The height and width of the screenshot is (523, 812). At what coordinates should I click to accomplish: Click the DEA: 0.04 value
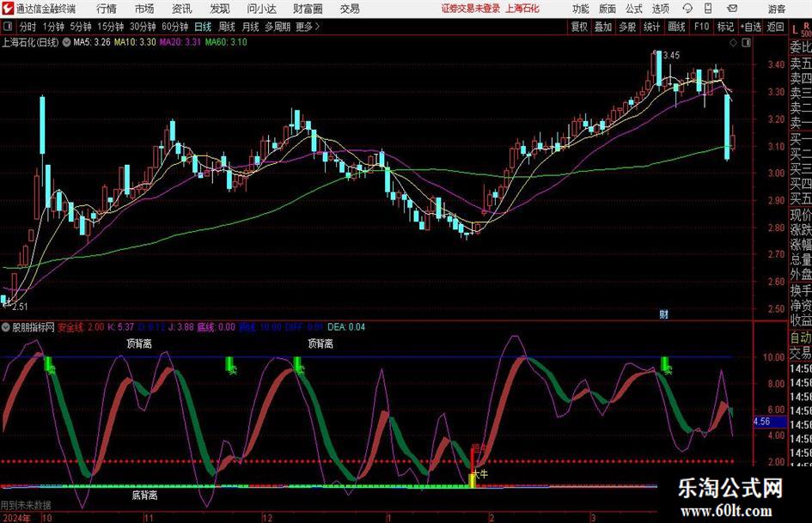click(x=346, y=327)
